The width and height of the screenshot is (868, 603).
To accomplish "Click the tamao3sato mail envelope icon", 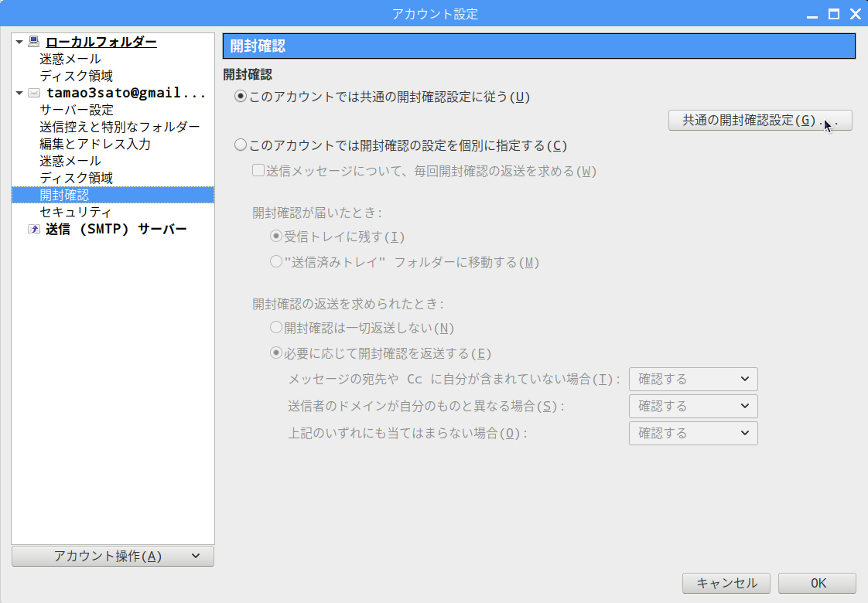I will [x=34, y=93].
